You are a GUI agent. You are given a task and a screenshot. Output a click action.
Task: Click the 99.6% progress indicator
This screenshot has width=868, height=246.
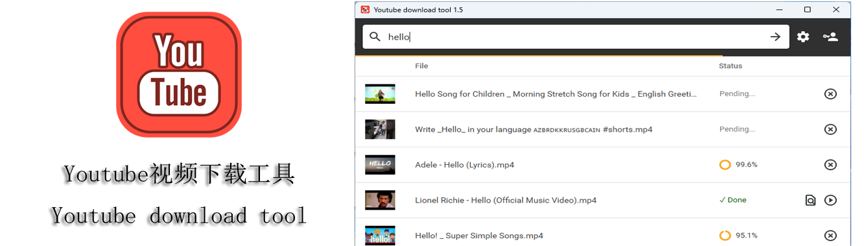click(738, 165)
